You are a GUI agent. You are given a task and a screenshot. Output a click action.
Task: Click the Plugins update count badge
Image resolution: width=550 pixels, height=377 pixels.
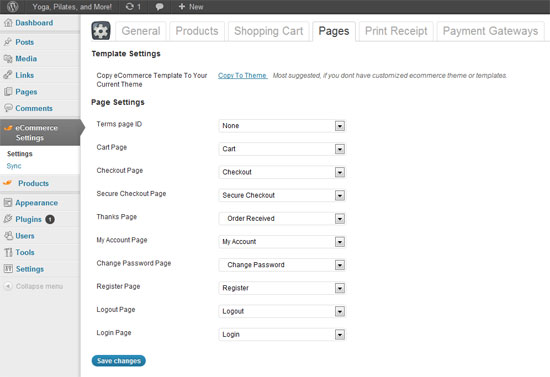click(x=50, y=219)
